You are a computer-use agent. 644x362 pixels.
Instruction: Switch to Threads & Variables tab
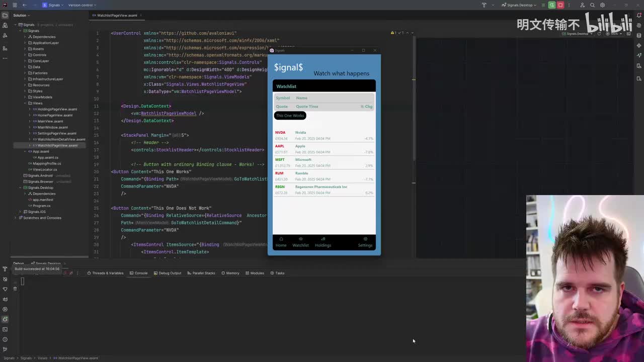point(105,273)
